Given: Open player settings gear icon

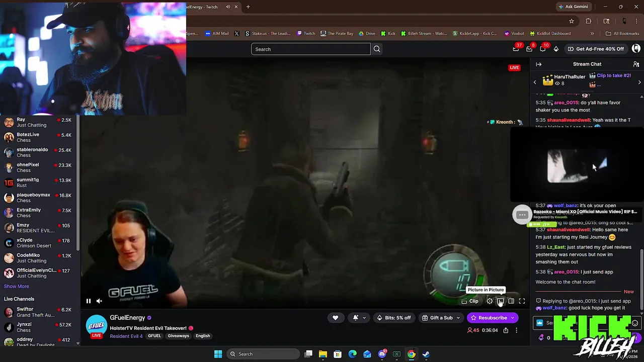Looking at the screenshot, I should point(490,301).
